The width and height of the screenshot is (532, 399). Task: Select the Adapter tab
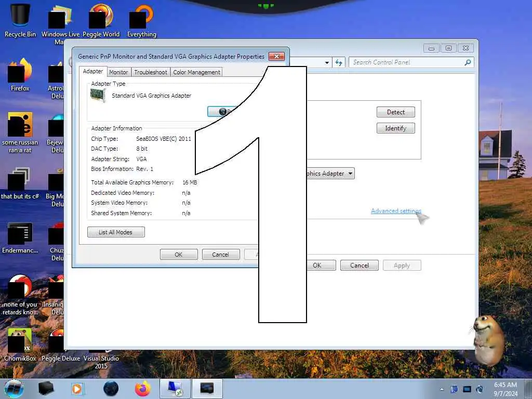tap(93, 71)
